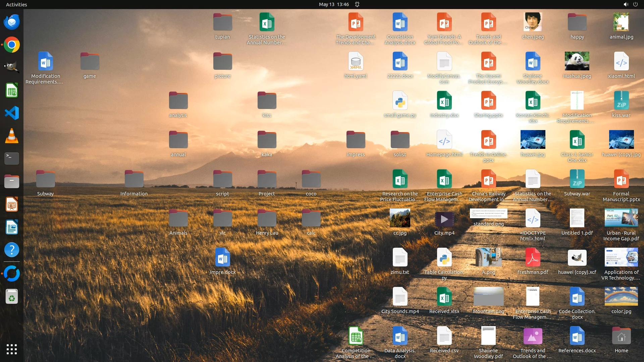Select the Home folder desktop icon

(621, 336)
